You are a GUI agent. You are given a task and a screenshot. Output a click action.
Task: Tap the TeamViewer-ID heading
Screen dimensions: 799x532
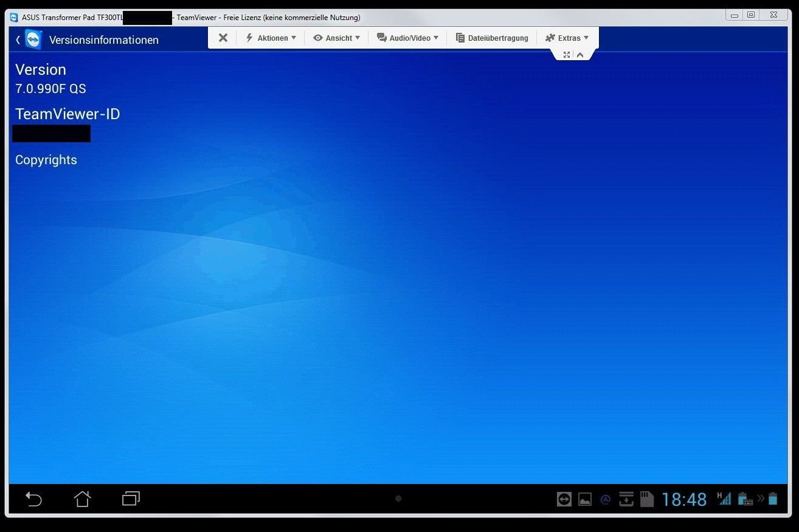point(67,114)
